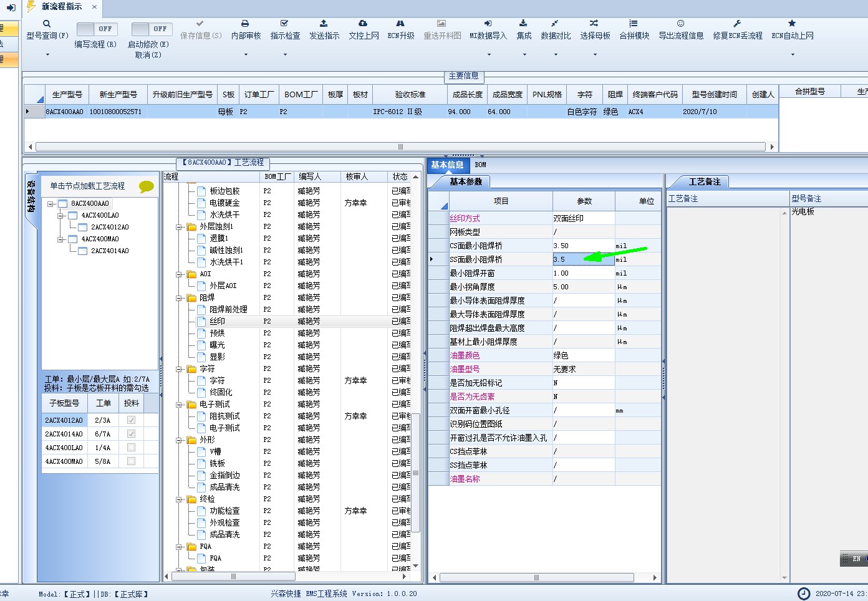Select the 丝印 process step icon

tap(201, 321)
